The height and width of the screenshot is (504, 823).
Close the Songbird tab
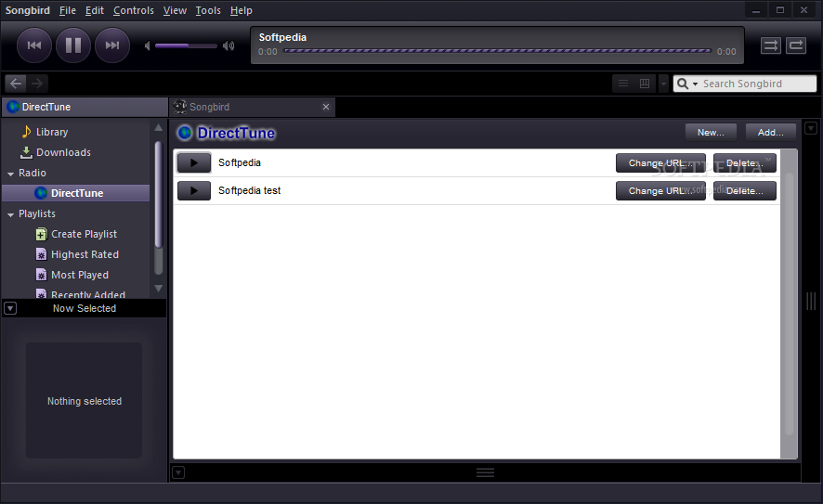coord(326,107)
